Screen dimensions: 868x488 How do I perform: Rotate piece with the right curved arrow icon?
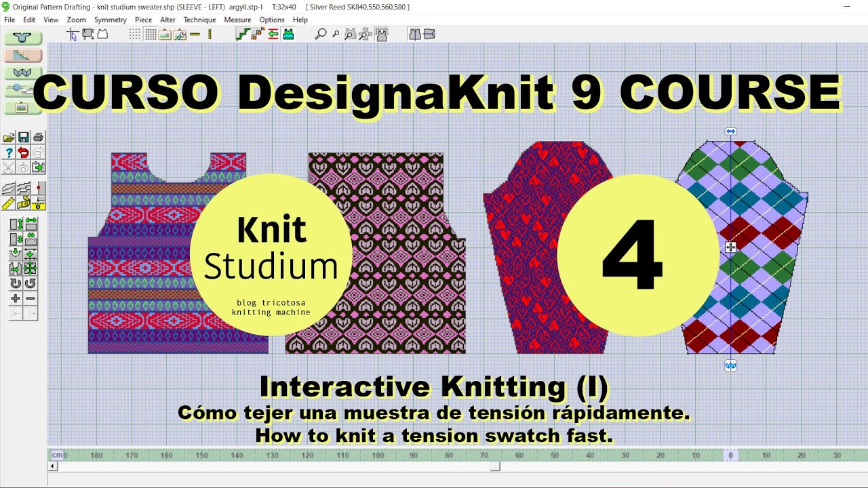point(31,283)
